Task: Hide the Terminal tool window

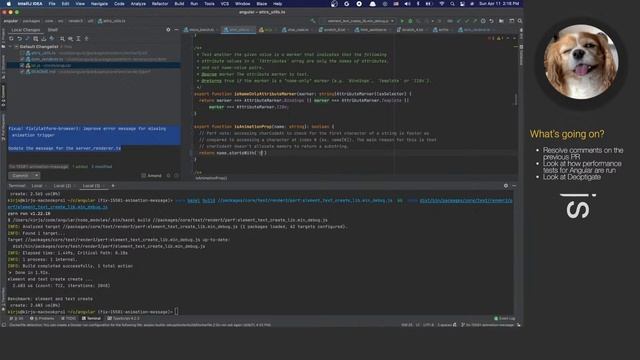Action: tap(514, 186)
